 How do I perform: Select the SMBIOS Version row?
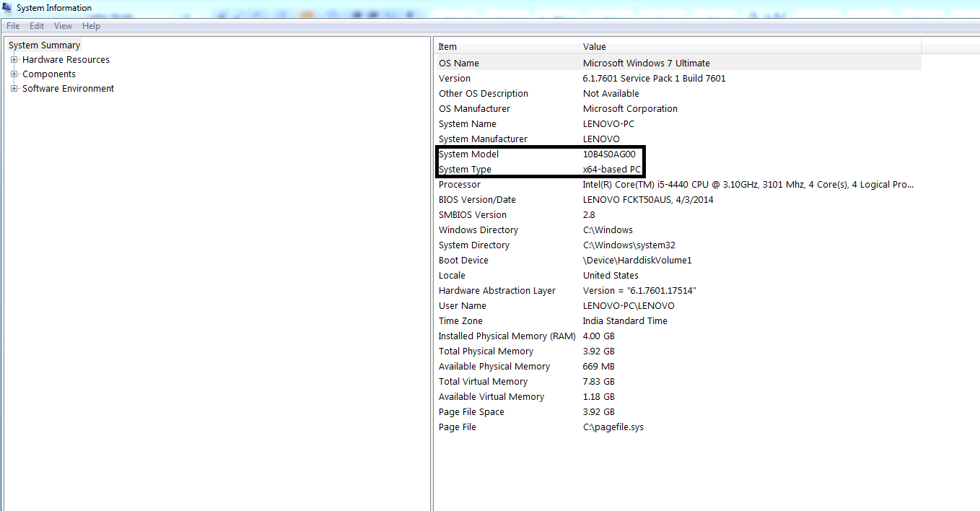click(678, 215)
